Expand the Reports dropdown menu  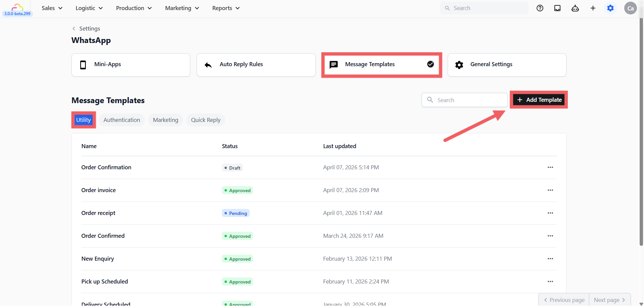[226, 8]
